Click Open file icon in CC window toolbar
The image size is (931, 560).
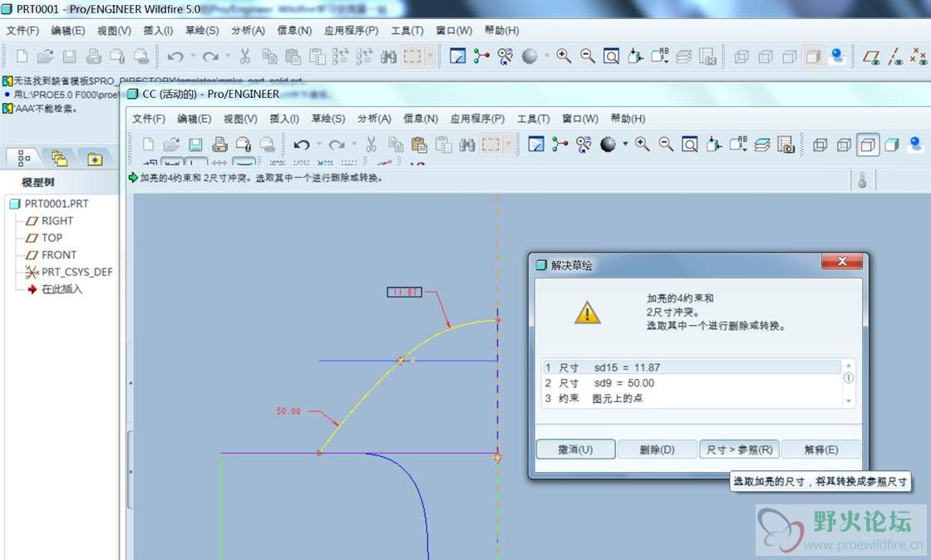click(x=171, y=144)
